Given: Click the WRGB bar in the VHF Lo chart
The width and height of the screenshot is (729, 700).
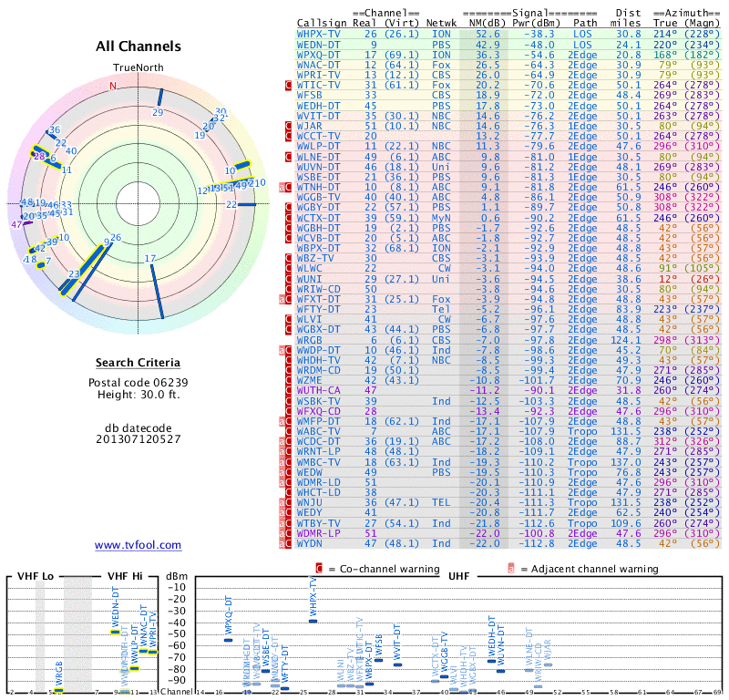Looking at the screenshot, I should pyautogui.click(x=58, y=690).
